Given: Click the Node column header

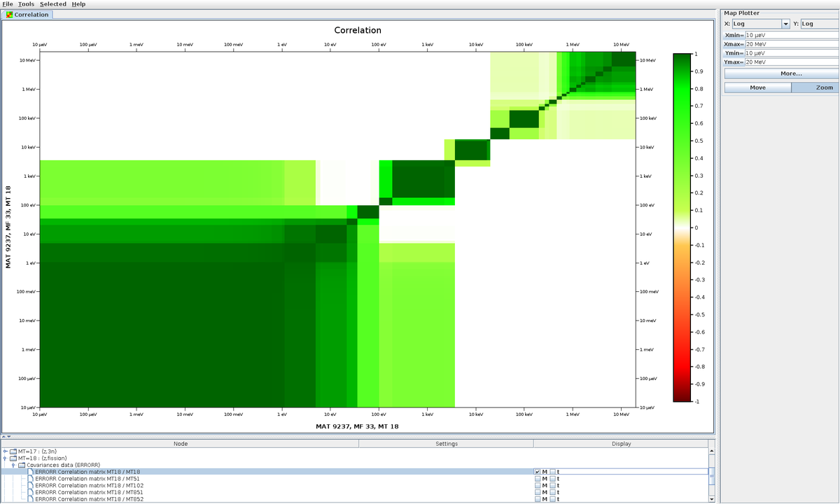Looking at the screenshot, I should tap(181, 444).
